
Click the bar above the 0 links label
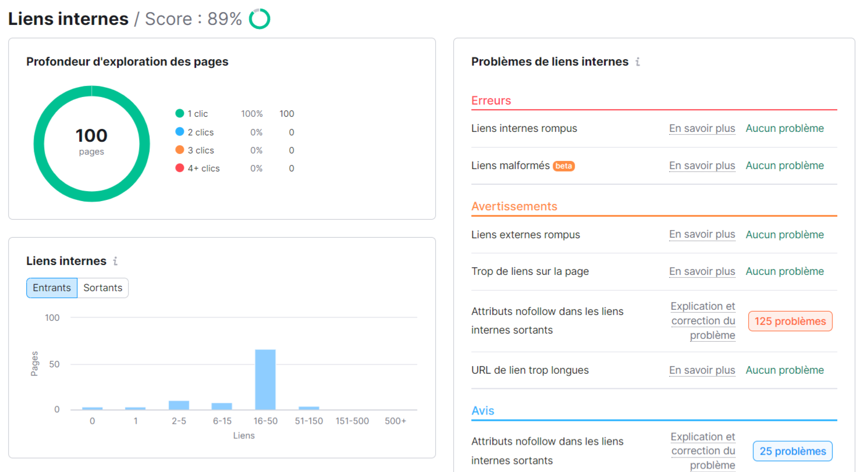pyautogui.click(x=92, y=408)
